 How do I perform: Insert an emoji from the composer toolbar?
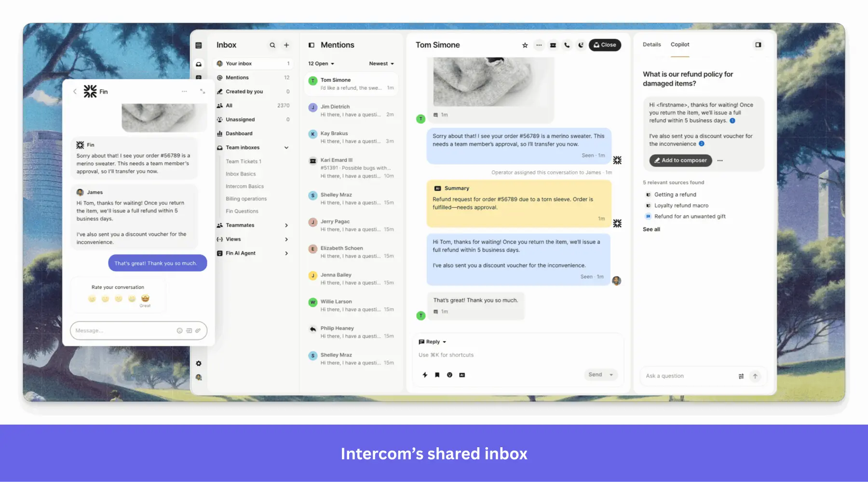449,374
